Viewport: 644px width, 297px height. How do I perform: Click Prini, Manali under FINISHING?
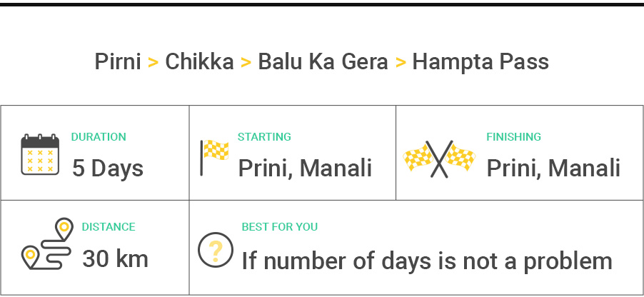(553, 168)
